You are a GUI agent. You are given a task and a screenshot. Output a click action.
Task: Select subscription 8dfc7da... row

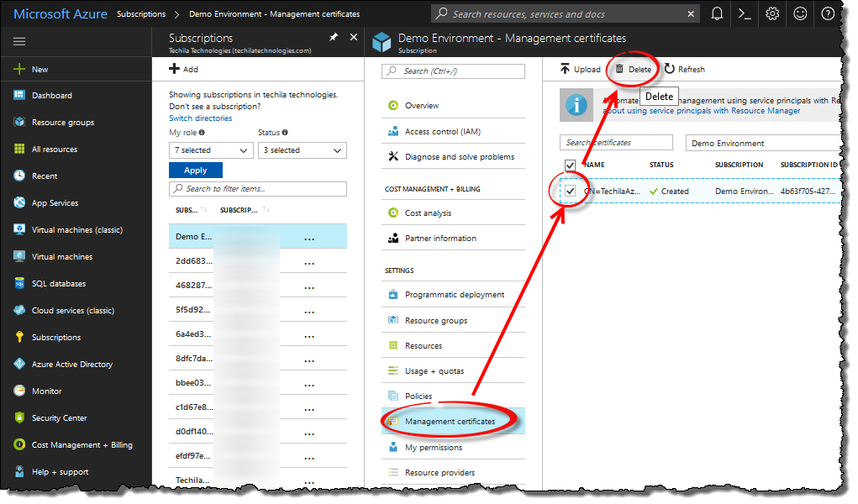[258, 359]
